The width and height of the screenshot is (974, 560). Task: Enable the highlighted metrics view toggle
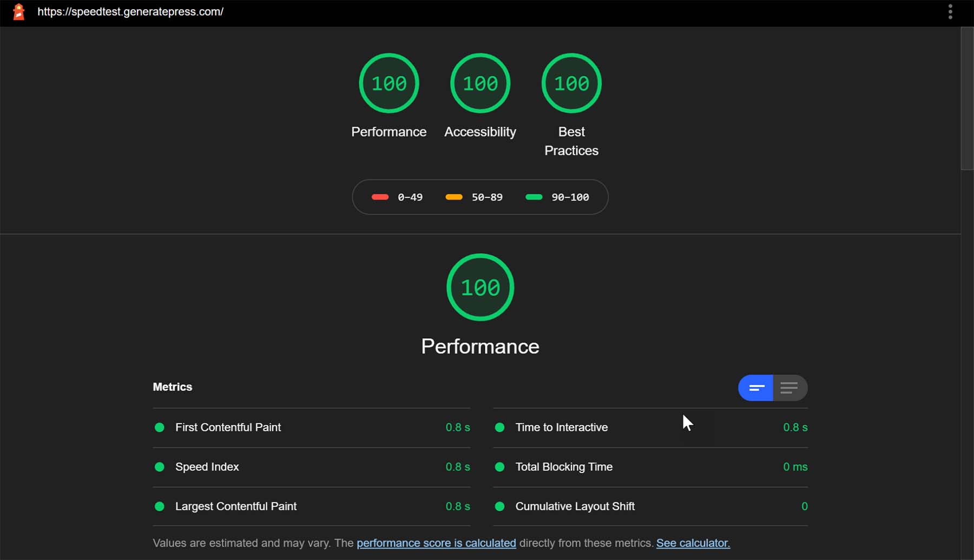755,388
